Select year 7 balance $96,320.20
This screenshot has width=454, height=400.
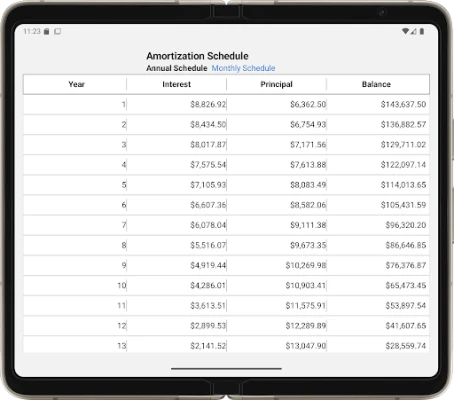pos(406,225)
